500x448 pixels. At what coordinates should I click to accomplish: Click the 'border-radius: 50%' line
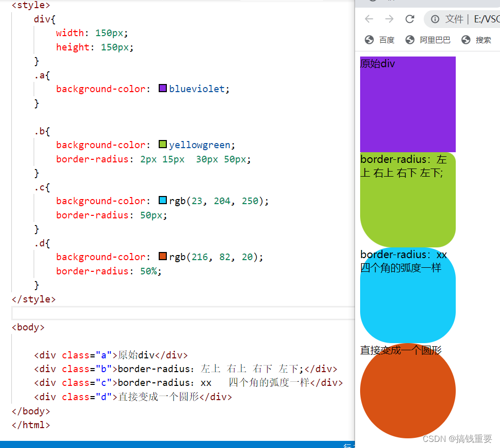pos(109,271)
